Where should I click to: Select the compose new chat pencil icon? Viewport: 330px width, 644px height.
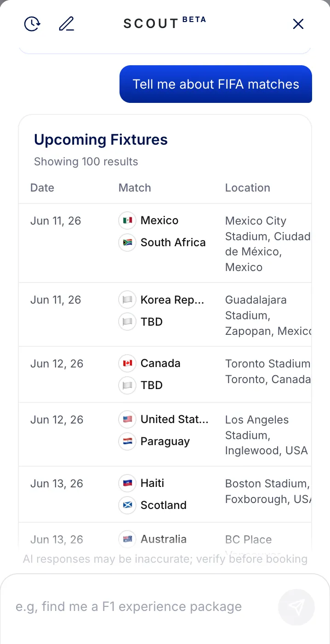pyautogui.click(x=66, y=24)
